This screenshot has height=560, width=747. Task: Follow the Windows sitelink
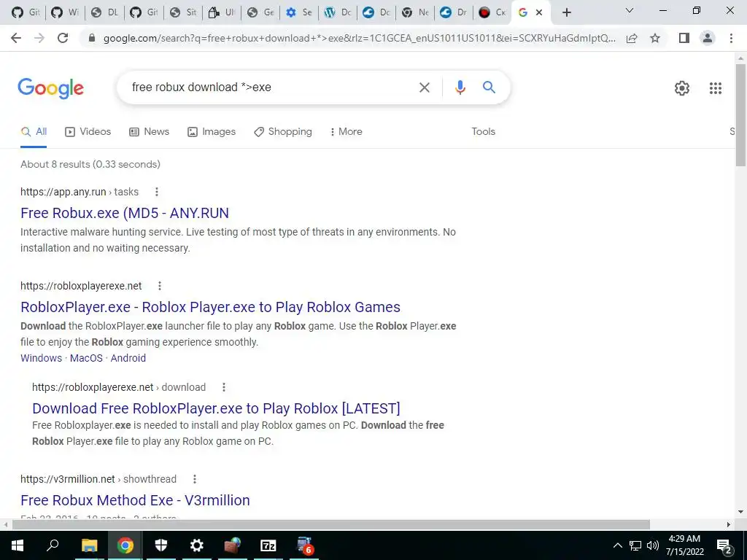click(x=42, y=358)
